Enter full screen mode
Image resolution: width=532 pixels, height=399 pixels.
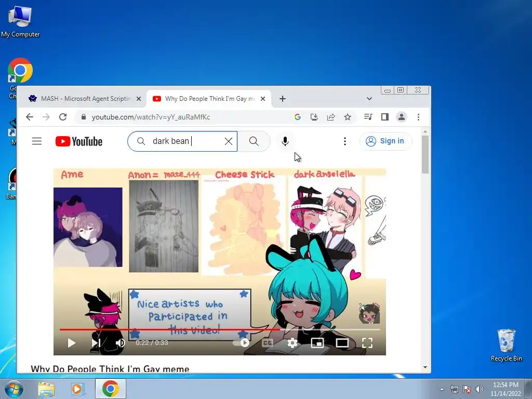tap(367, 343)
